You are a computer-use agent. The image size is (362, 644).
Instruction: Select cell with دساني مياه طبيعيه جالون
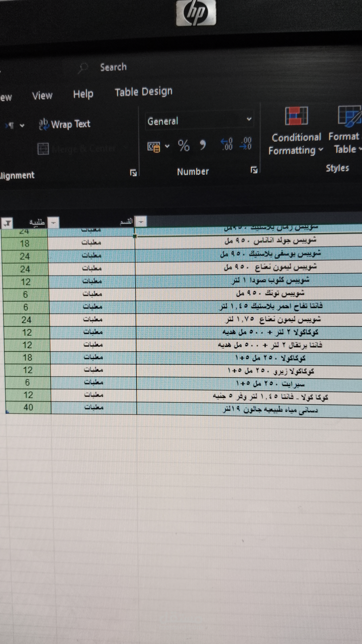point(250,410)
